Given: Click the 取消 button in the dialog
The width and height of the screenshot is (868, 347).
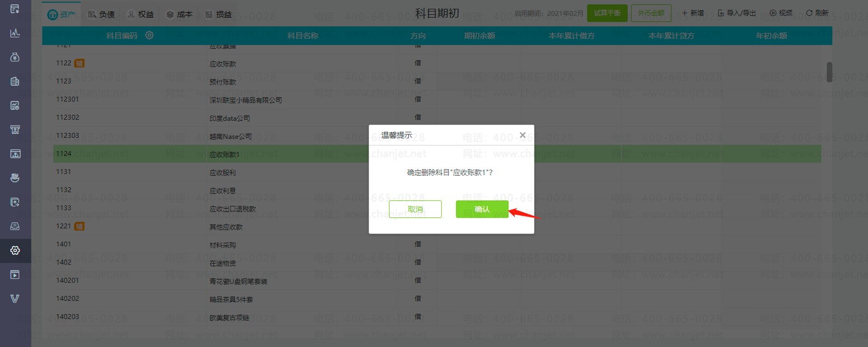Looking at the screenshot, I should coord(415,209).
